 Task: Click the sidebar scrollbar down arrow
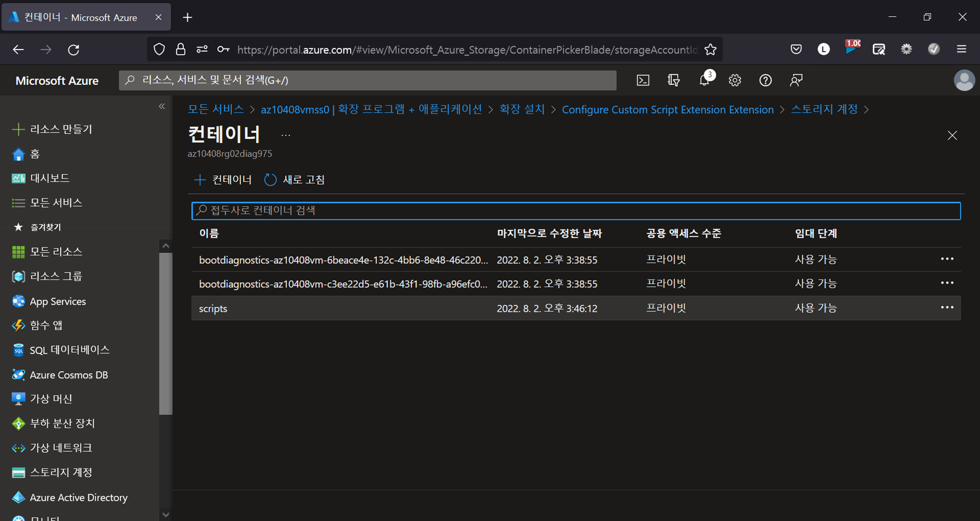coord(166,515)
